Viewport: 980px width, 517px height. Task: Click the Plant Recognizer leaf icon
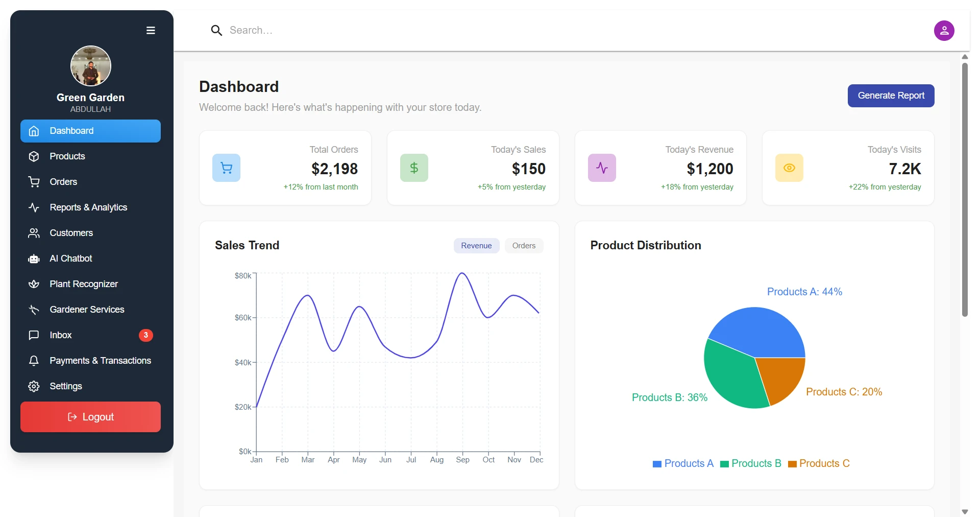(34, 284)
